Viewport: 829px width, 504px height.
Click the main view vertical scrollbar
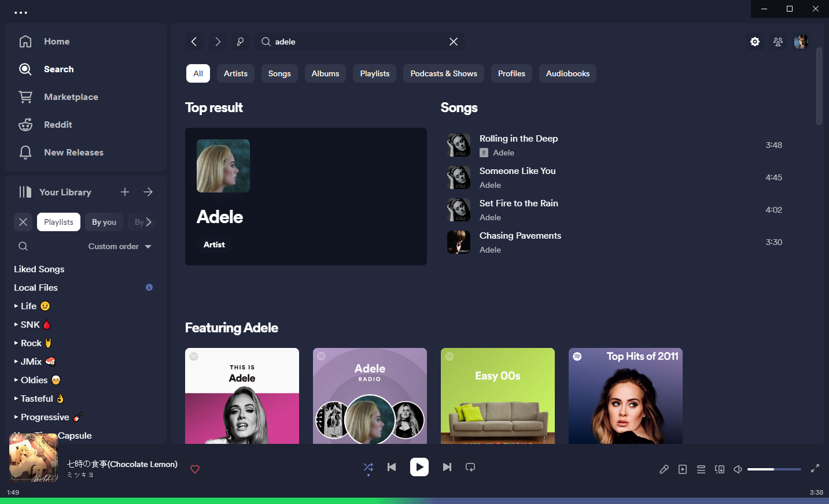coord(819,86)
